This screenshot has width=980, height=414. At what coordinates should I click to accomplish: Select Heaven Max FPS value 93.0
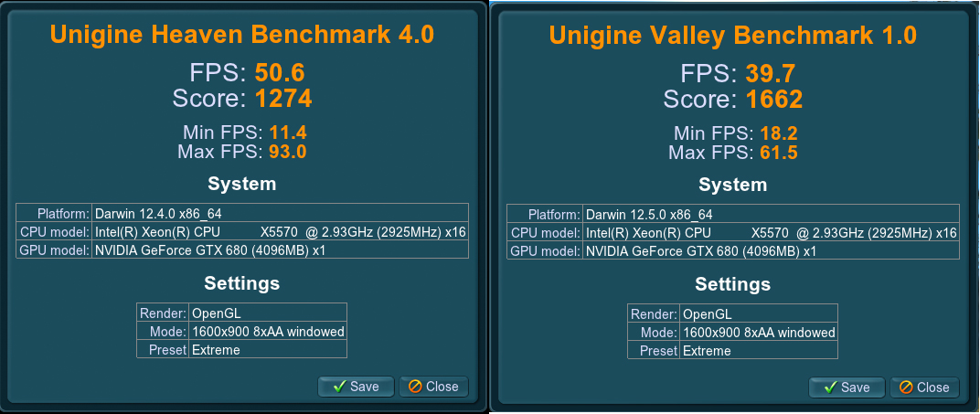pyautogui.click(x=287, y=152)
